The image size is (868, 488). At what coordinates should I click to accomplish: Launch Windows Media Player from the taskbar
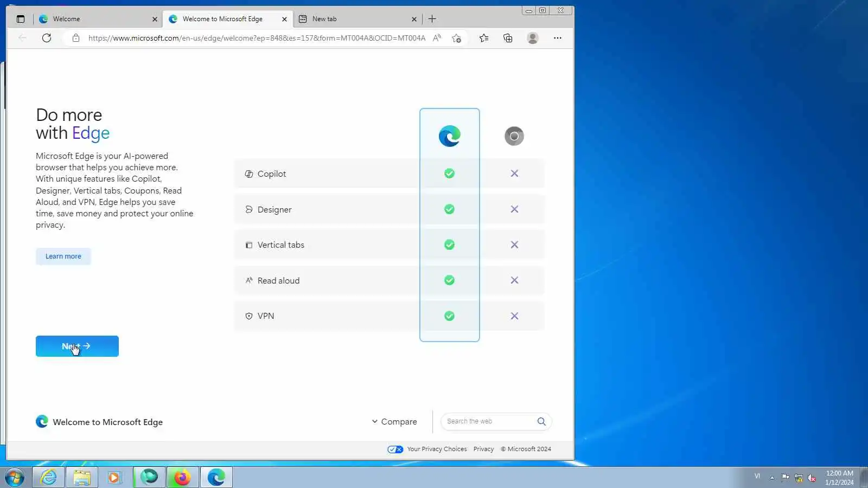[x=114, y=477]
